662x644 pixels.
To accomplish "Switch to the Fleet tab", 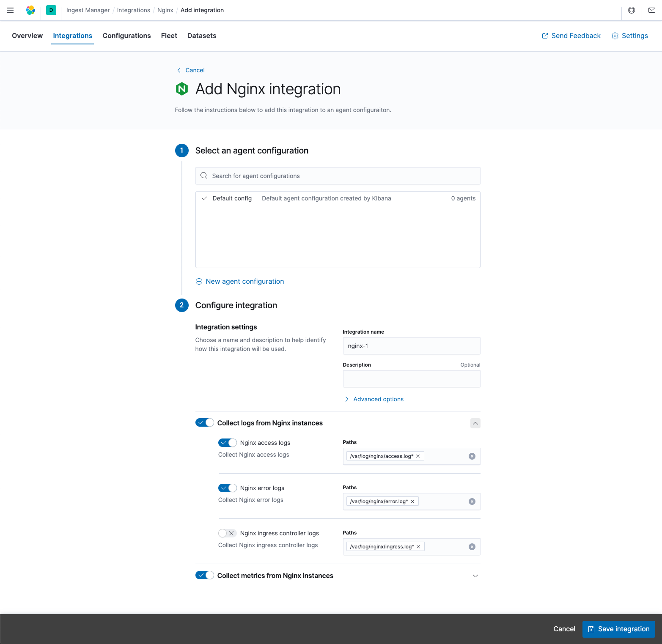I will click(169, 36).
